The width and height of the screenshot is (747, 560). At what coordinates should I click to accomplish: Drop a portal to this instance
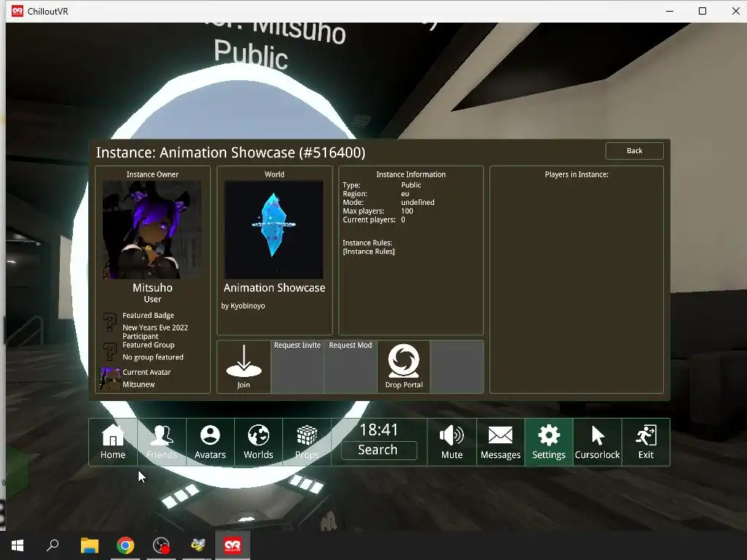(x=403, y=366)
